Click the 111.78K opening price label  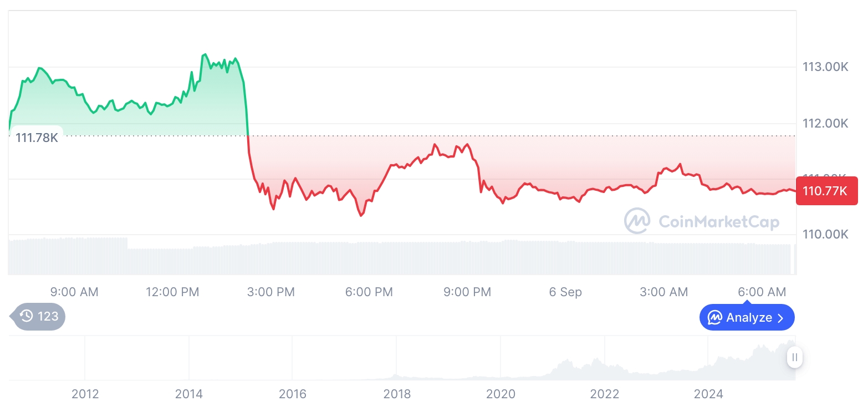tap(36, 138)
